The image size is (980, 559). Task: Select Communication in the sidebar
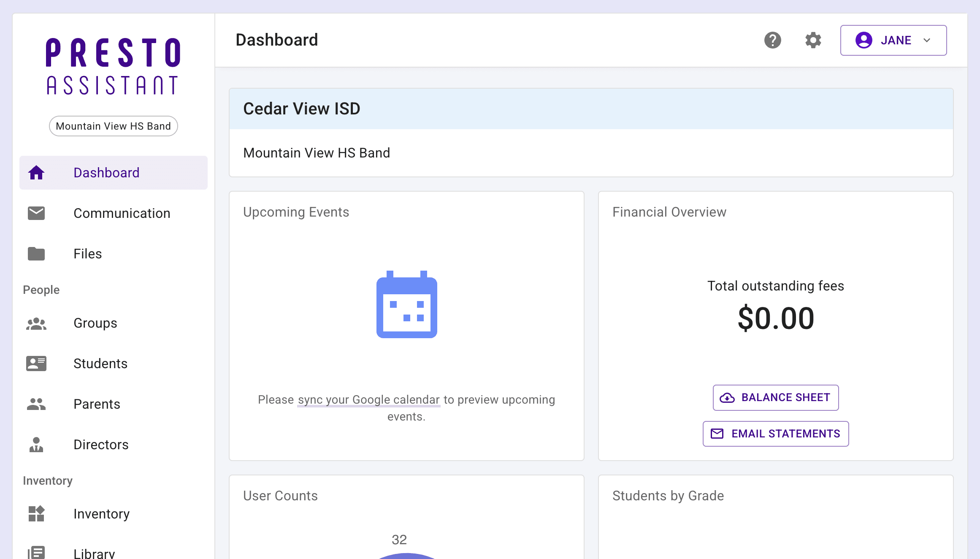point(122,213)
